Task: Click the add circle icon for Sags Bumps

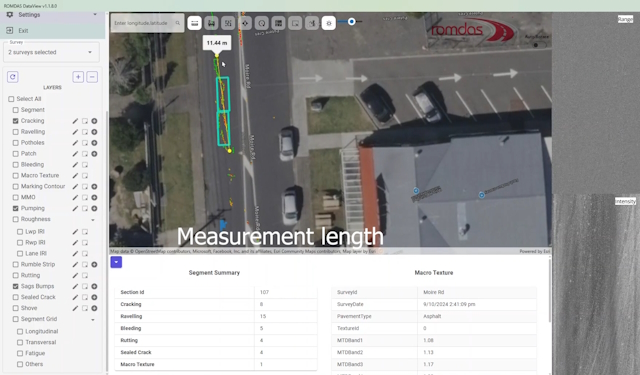Action: [x=94, y=286]
